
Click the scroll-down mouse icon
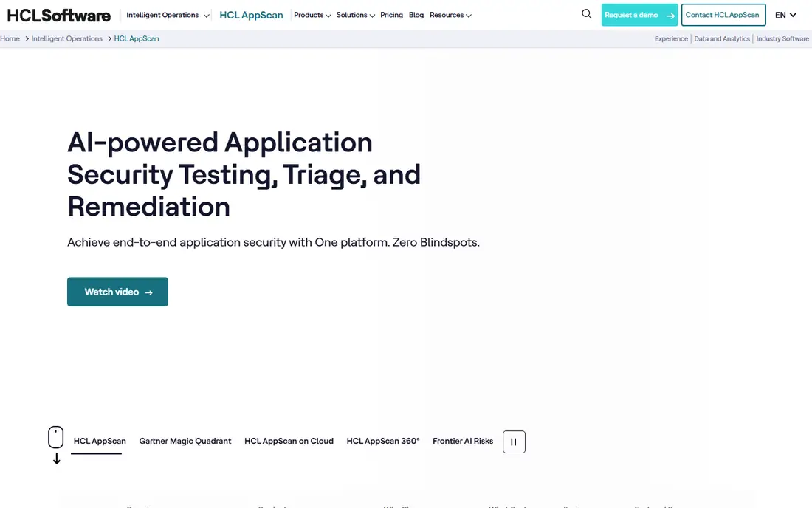pos(56,444)
